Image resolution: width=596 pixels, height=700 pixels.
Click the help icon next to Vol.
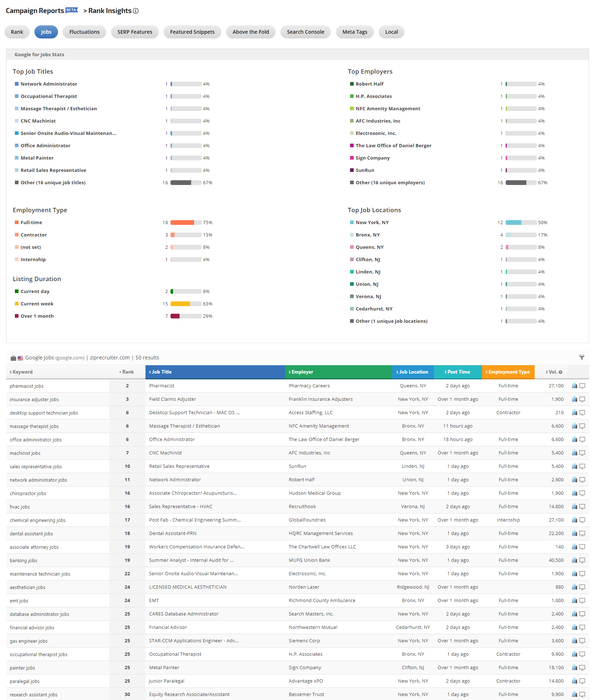tap(560, 372)
